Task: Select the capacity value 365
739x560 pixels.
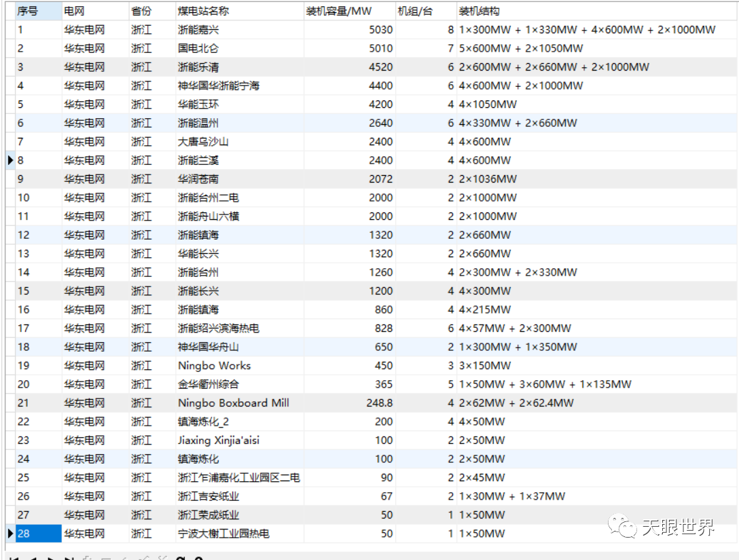Action: pyautogui.click(x=349, y=384)
